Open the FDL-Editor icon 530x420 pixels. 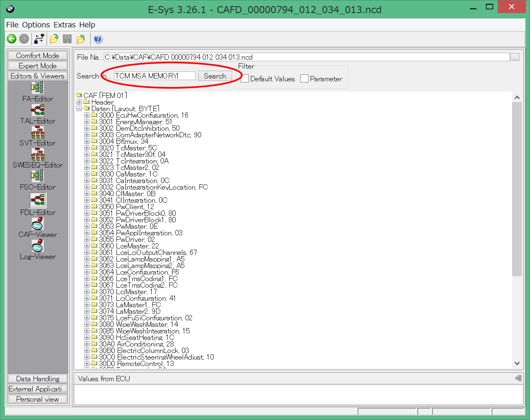pyautogui.click(x=38, y=200)
